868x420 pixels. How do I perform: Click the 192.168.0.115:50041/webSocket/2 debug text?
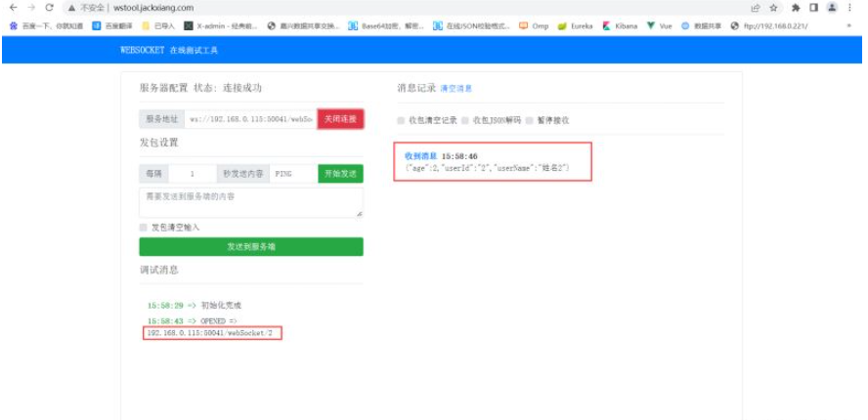(210, 333)
